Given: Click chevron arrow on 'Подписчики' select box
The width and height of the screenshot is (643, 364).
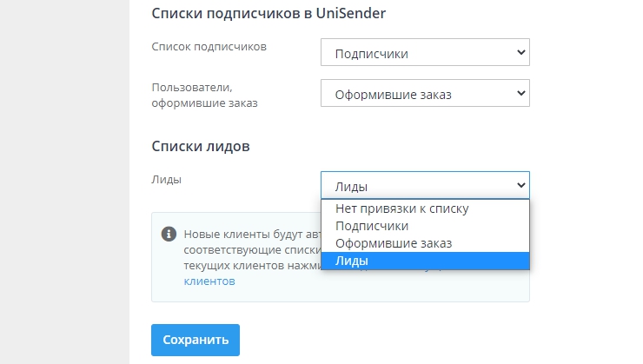Looking at the screenshot, I should pyautogui.click(x=521, y=53).
